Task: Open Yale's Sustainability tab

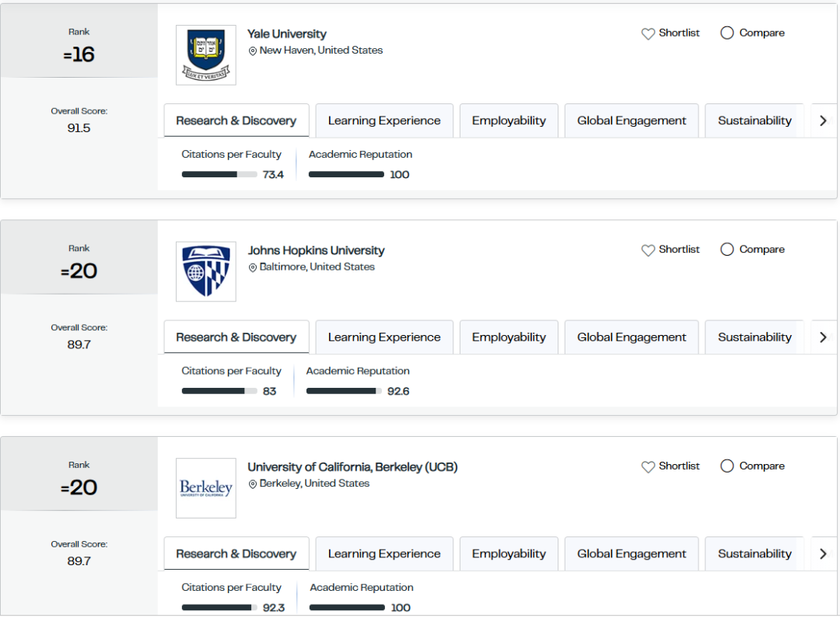Action: click(x=754, y=120)
